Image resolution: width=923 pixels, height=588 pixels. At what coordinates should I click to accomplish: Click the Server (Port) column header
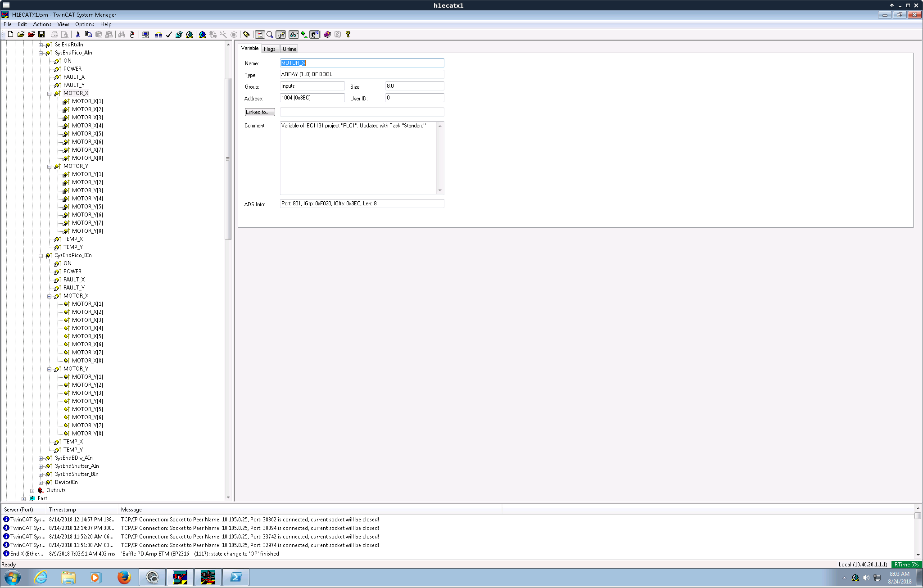pos(24,510)
